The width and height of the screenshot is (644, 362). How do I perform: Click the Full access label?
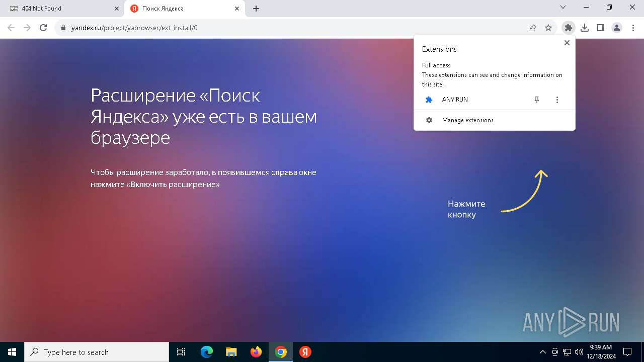436,65
